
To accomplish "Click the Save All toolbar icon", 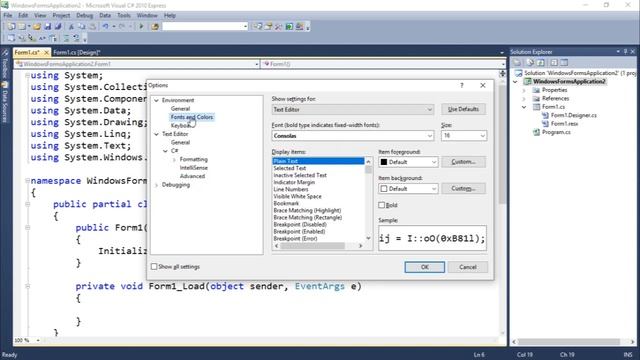I will pos(58,27).
